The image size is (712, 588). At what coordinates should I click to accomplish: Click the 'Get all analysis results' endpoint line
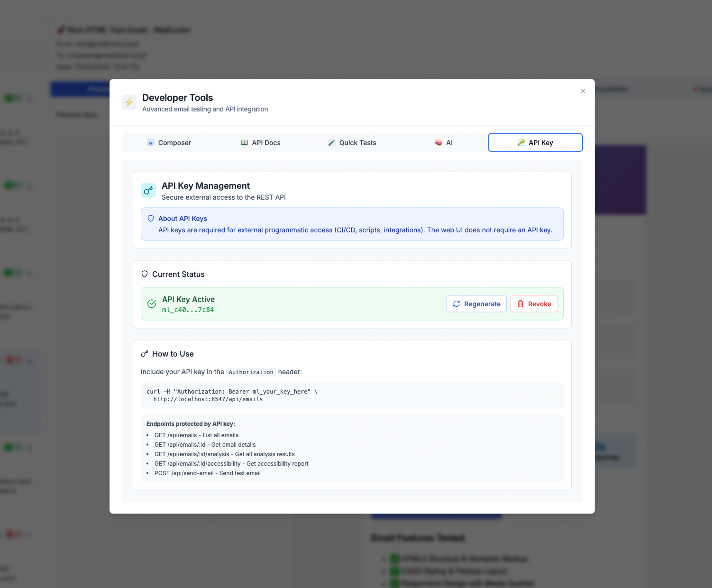[x=225, y=454]
